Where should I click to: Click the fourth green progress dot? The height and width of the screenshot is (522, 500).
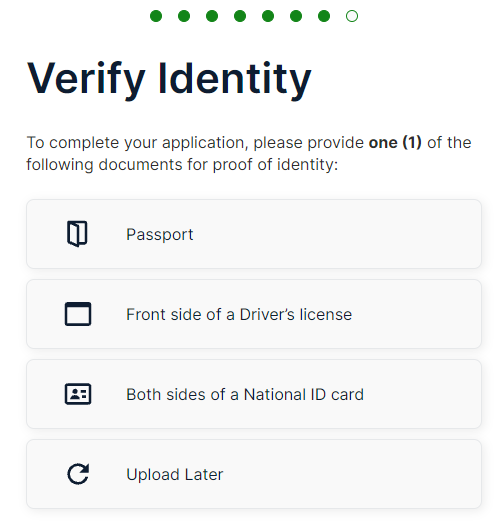click(x=240, y=16)
